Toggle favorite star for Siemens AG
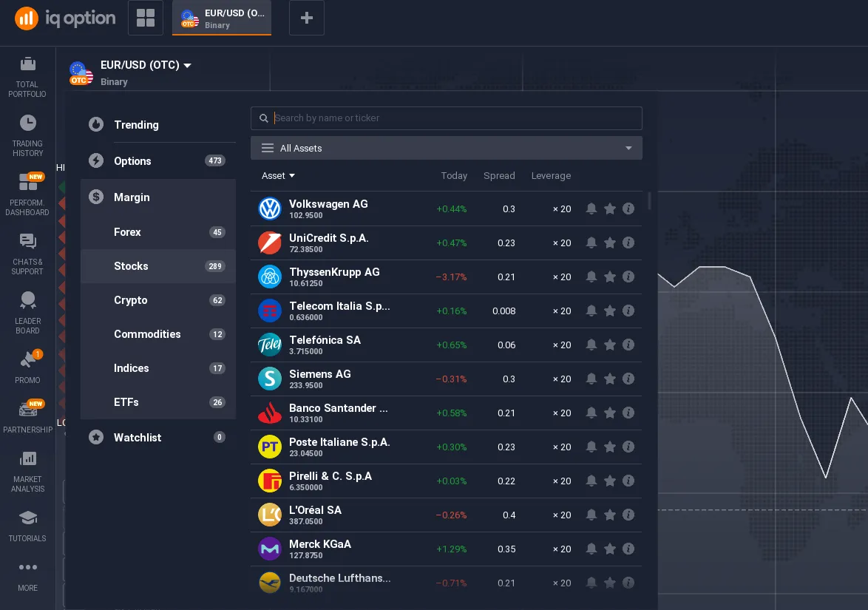Screen dimensions: 868x610 pos(610,379)
